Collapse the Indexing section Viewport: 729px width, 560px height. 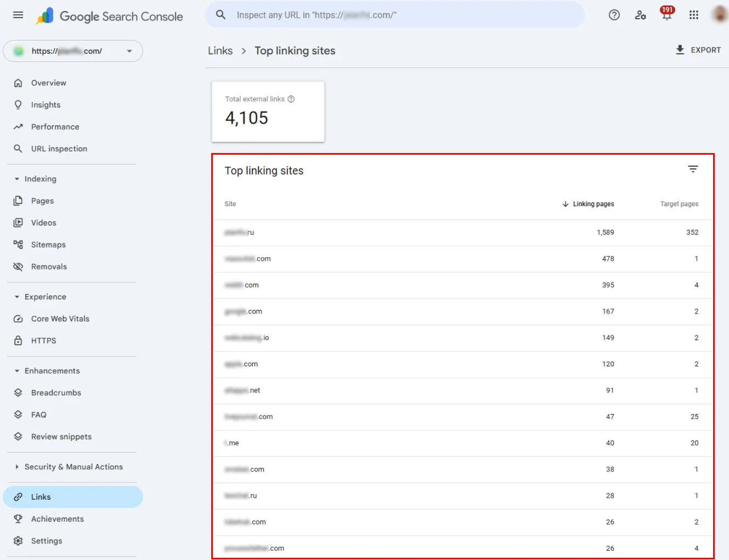[17, 179]
